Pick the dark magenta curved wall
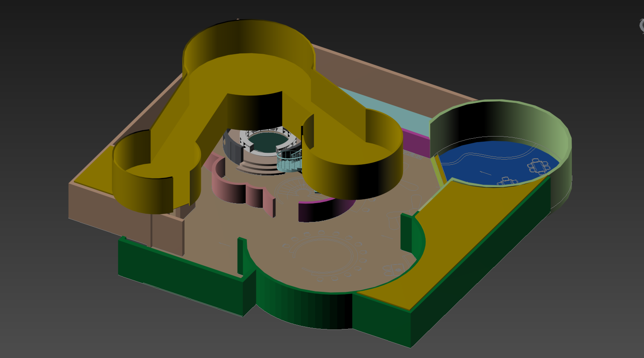 [x=320, y=211]
